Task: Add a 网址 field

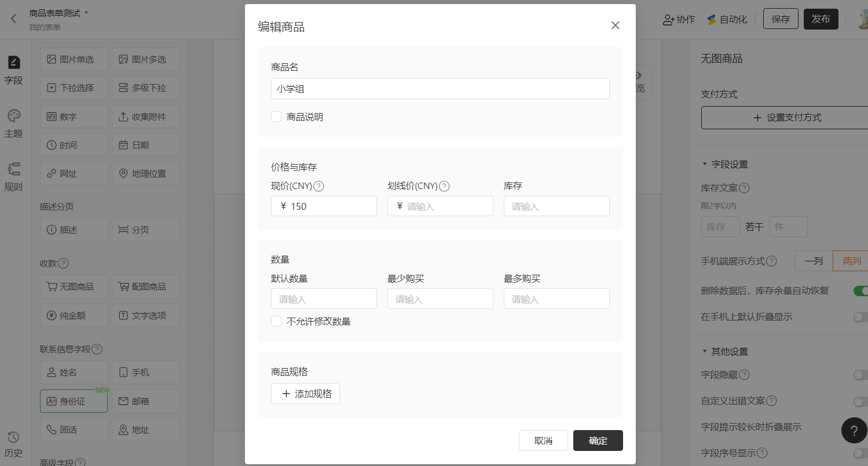Action: coord(74,173)
